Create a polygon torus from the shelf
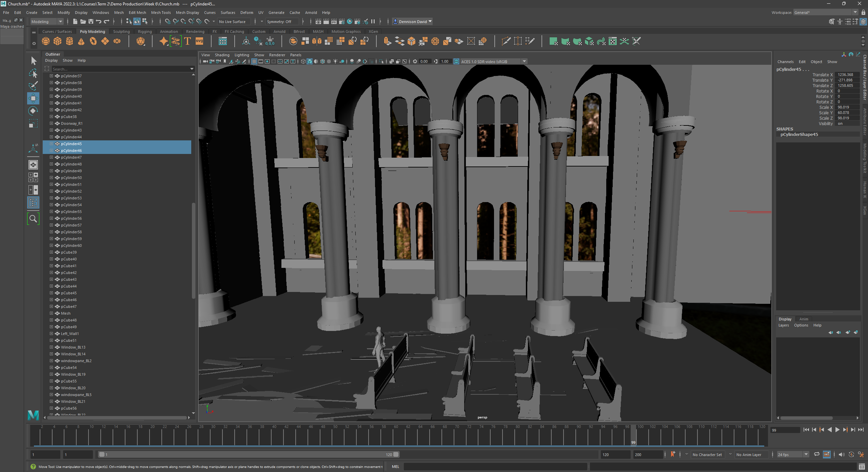The image size is (868, 472). 93,41
